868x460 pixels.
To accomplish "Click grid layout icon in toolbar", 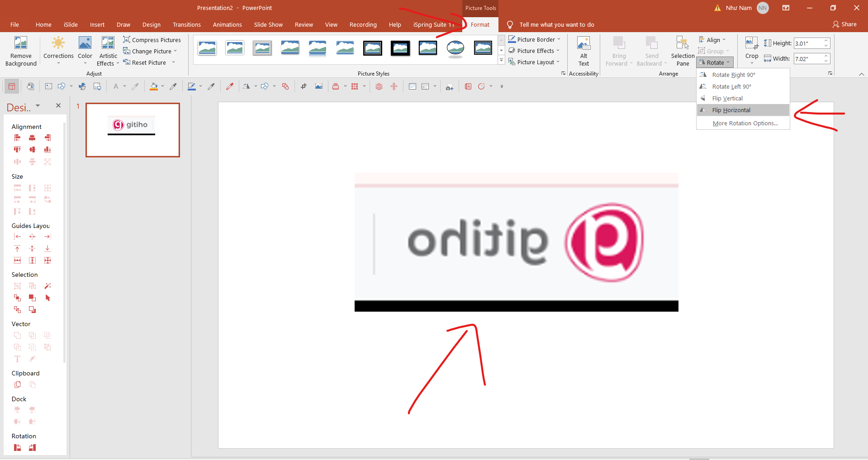I will point(355,86).
